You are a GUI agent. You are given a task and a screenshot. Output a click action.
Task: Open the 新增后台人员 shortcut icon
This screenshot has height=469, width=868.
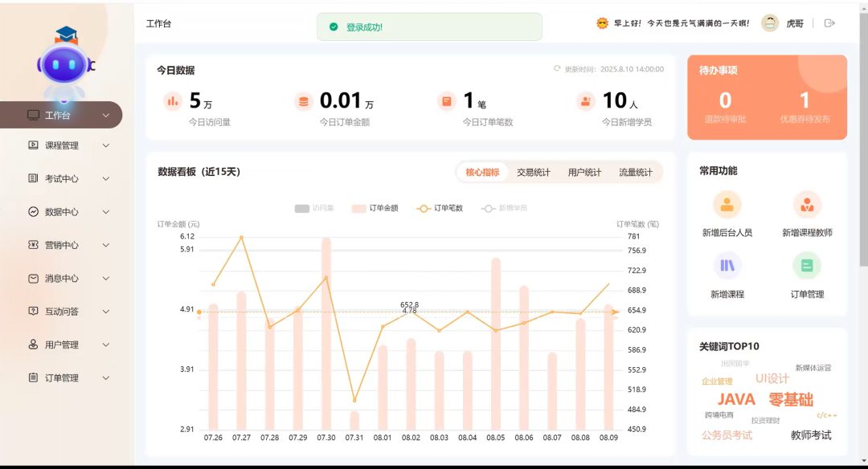point(727,206)
